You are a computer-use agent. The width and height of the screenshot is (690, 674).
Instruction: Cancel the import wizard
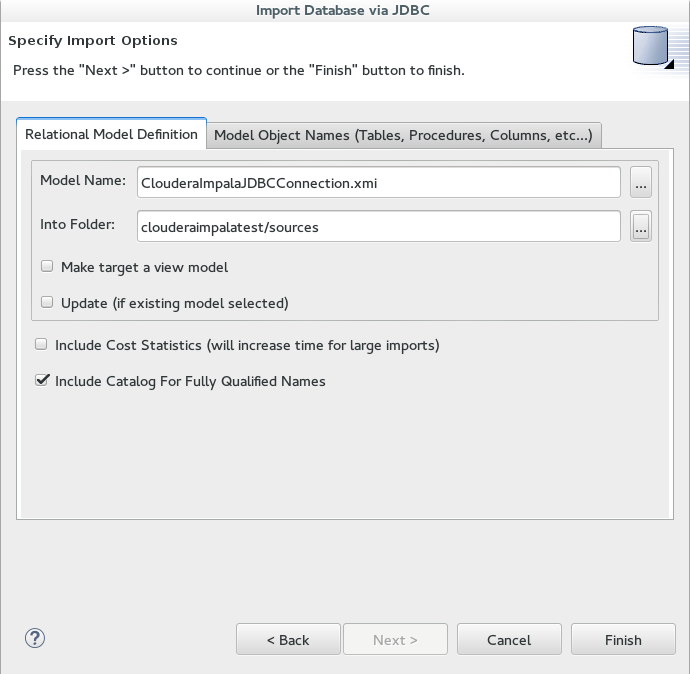509,639
